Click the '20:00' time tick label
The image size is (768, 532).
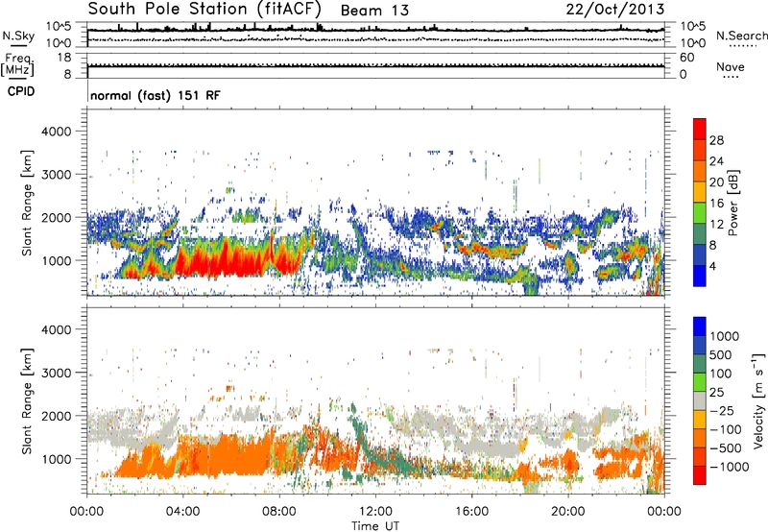pyautogui.click(x=567, y=512)
